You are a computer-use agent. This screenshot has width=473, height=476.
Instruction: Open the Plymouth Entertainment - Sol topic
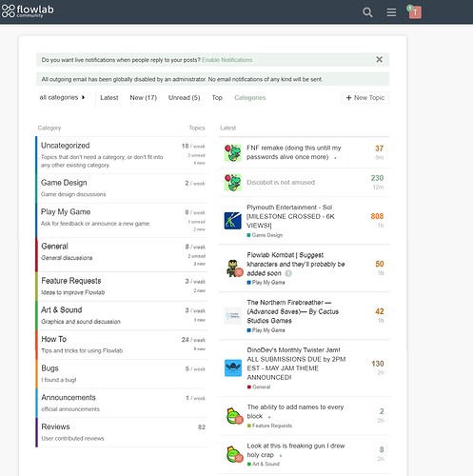pyautogui.click(x=290, y=216)
